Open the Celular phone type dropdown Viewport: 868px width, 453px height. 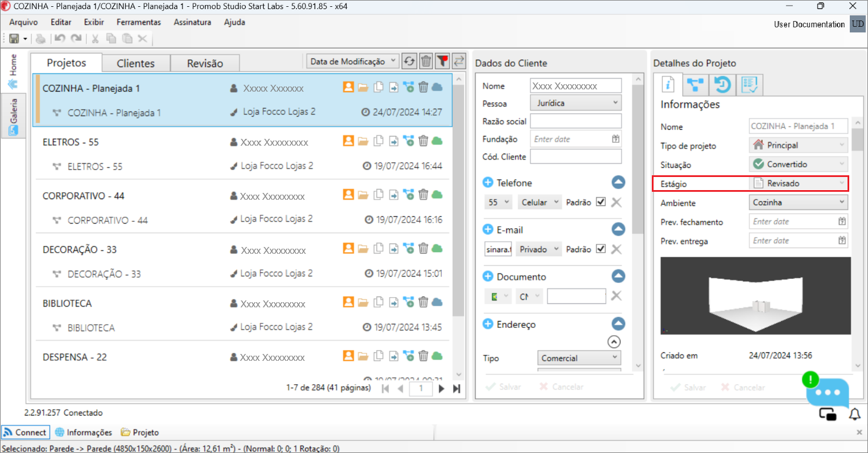pos(539,202)
